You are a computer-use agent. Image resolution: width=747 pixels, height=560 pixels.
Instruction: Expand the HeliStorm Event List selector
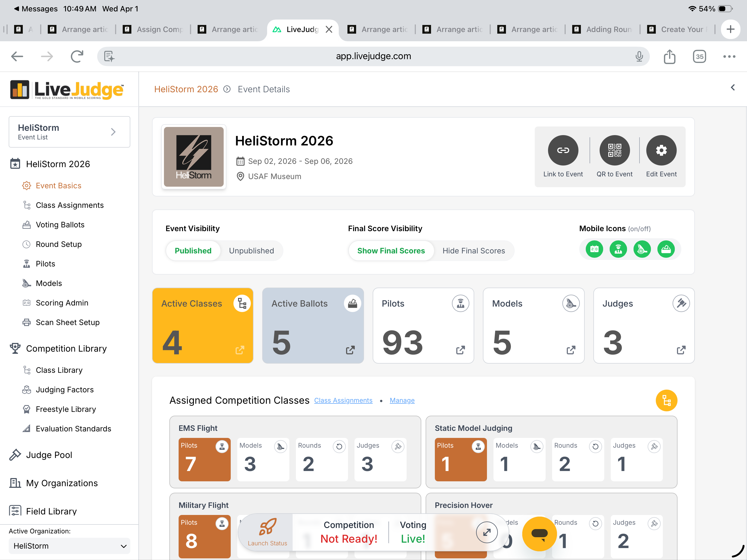click(x=69, y=132)
